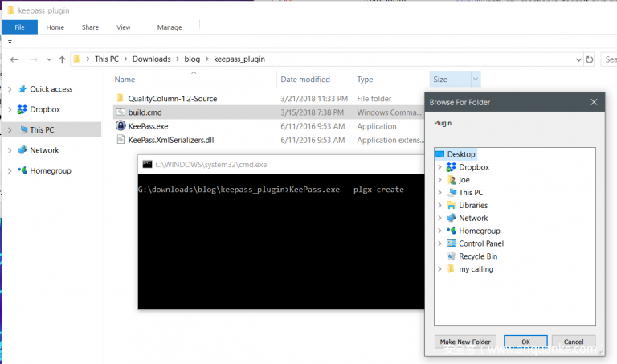Open the File ribbon tab
Screen dimensions: 617x364
coord(19,27)
